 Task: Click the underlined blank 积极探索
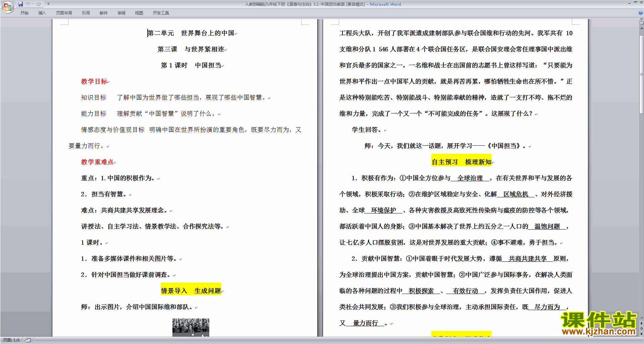coord(421,291)
